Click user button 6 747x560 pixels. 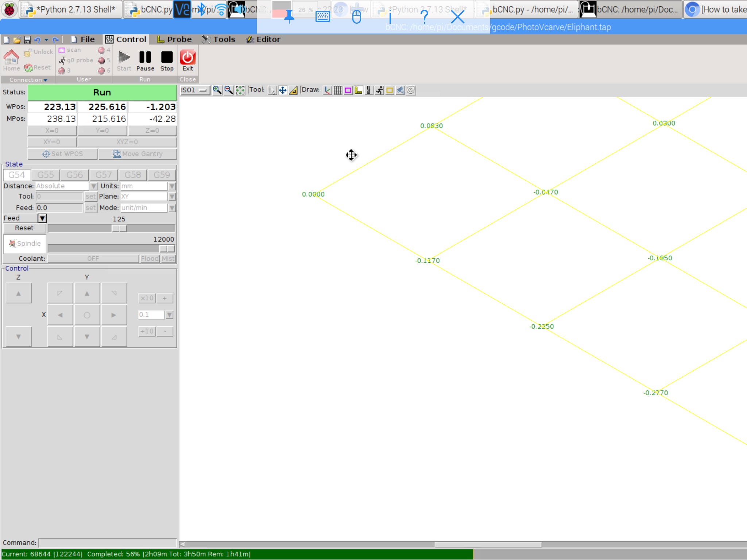click(x=104, y=71)
